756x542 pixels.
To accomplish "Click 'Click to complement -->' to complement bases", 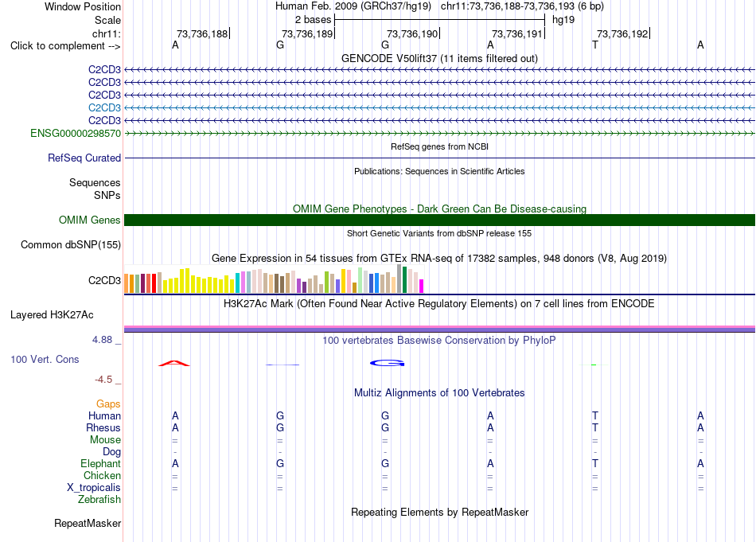I will pos(65,46).
